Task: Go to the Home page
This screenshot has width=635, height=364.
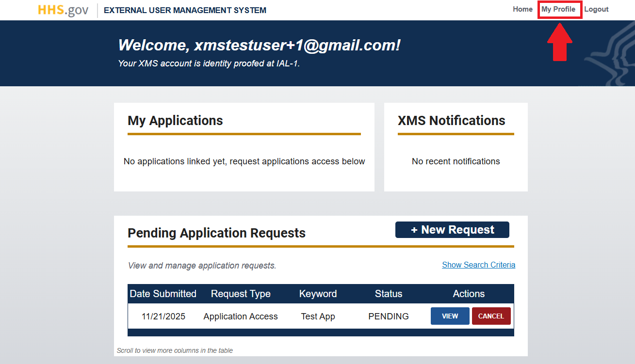Action: 522,9
